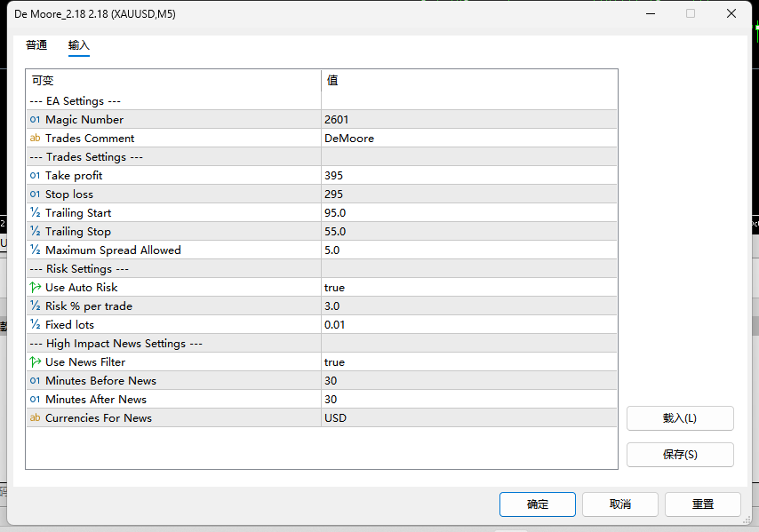Image resolution: width=759 pixels, height=532 pixels.
Task: Switch to the 普通 tab
Action: 36,45
